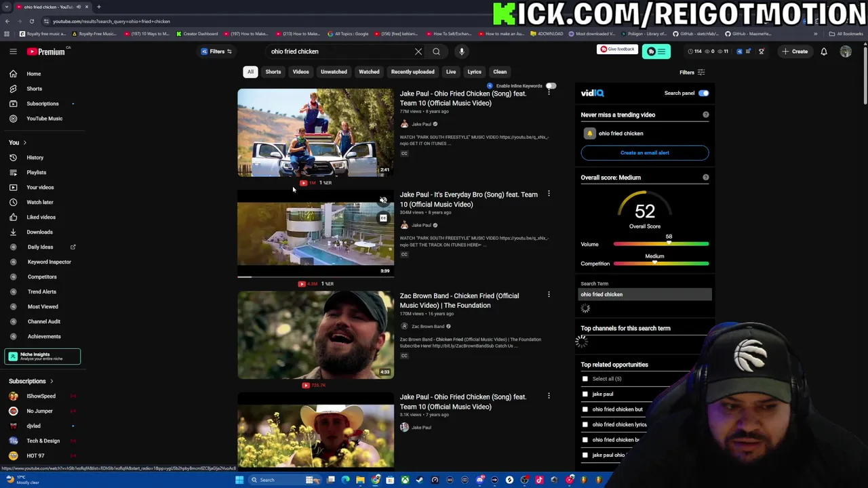Open the account avatar menu
Image resolution: width=868 pixels, height=488 pixels.
click(x=846, y=52)
